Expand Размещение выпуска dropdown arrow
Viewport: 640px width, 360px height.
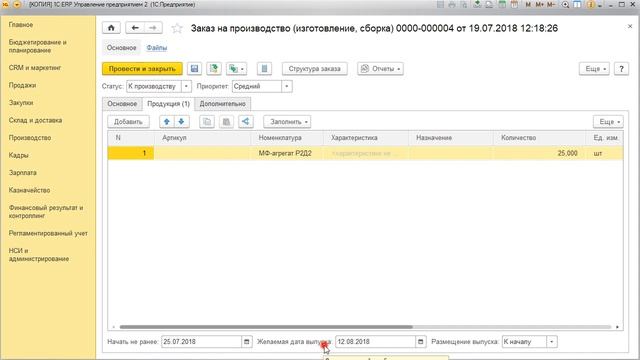point(552,342)
